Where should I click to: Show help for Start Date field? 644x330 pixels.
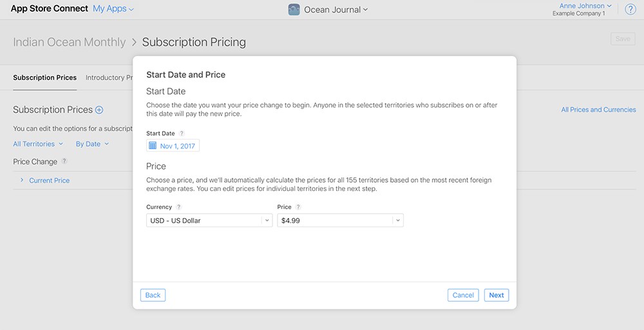tap(182, 133)
